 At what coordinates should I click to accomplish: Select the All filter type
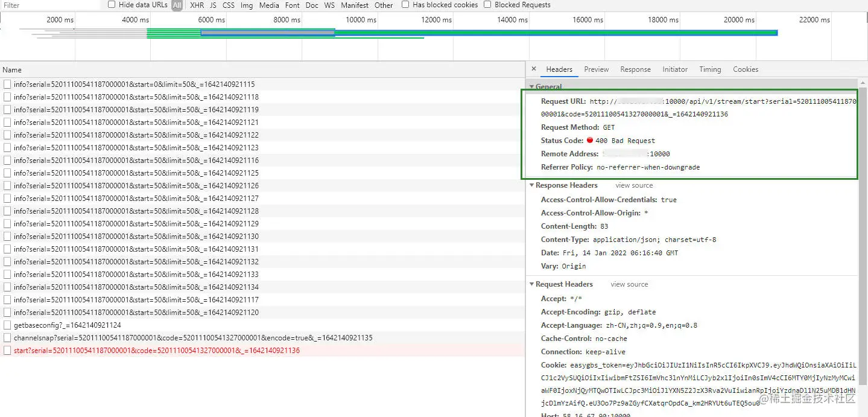coord(177,5)
